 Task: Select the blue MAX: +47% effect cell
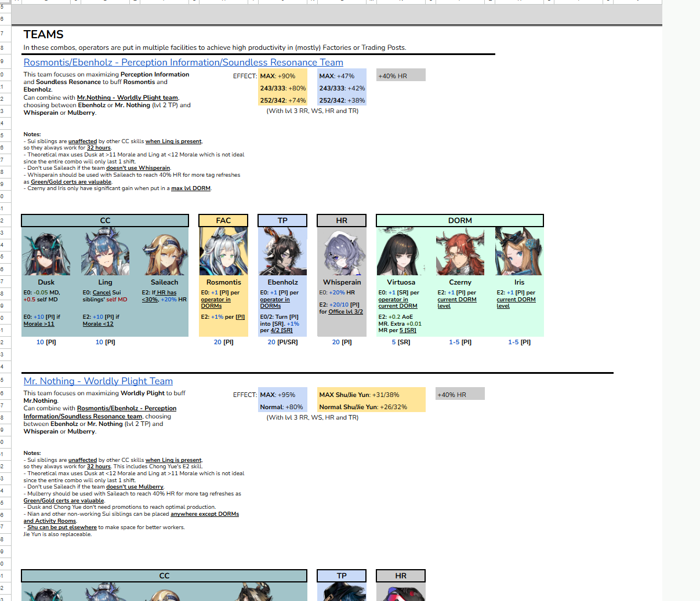(342, 76)
